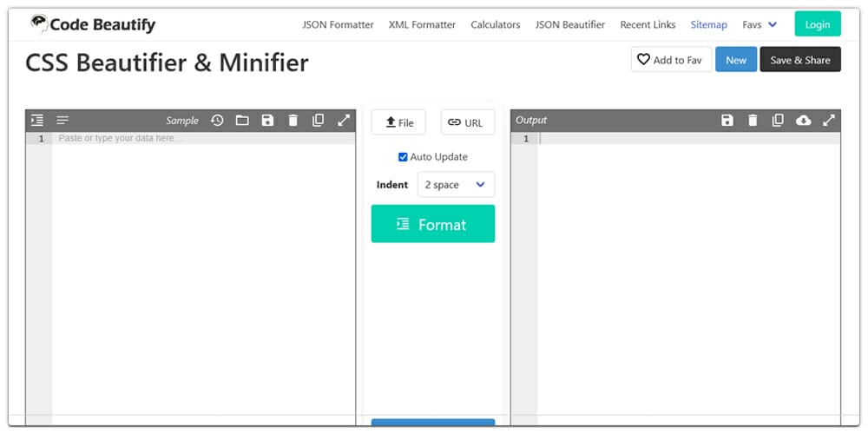The image size is (868, 434).
Task: Click the green Format button
Action: 433,224
